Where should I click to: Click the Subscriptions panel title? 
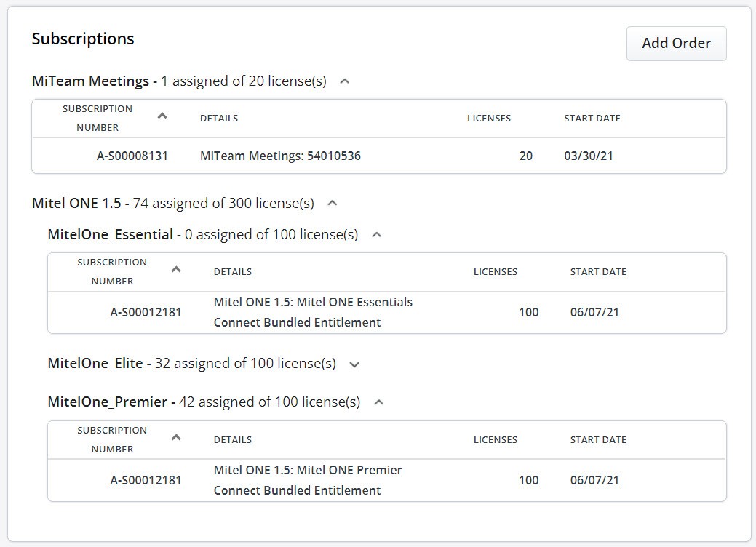point(83,39)
